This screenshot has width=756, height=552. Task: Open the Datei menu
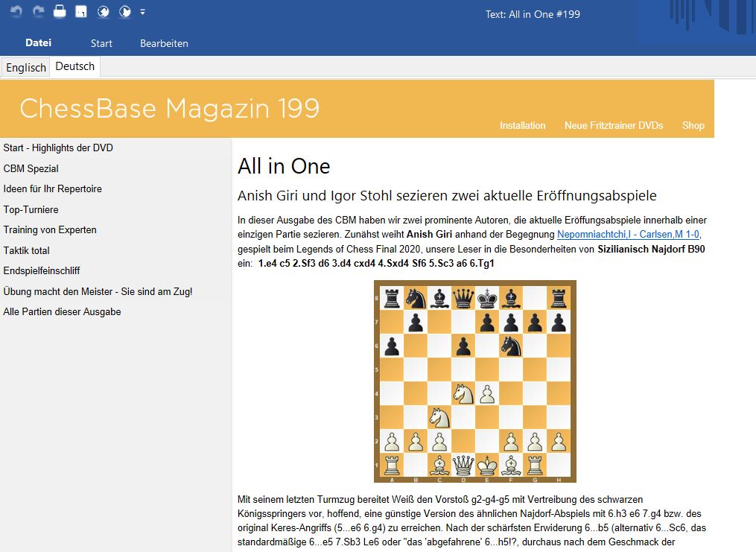38,43
